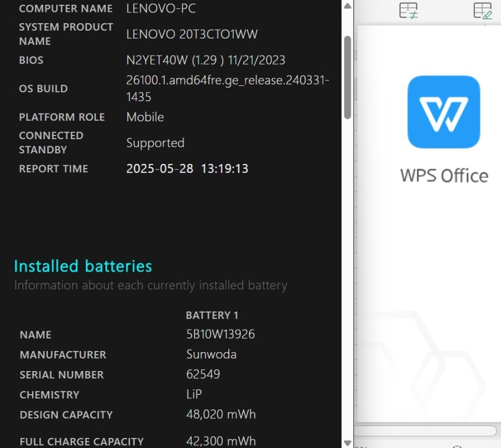Click the 'Installed batteries' heading
Screen dimensions: 501x448
pyautogui.click(x=83, y=266)
